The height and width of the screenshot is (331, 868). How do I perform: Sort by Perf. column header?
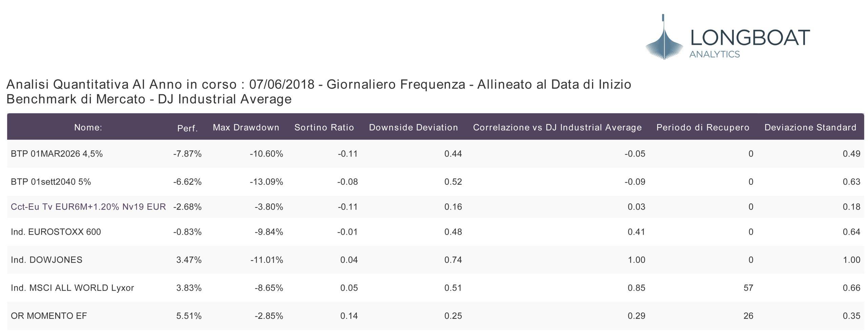[188, 128]
